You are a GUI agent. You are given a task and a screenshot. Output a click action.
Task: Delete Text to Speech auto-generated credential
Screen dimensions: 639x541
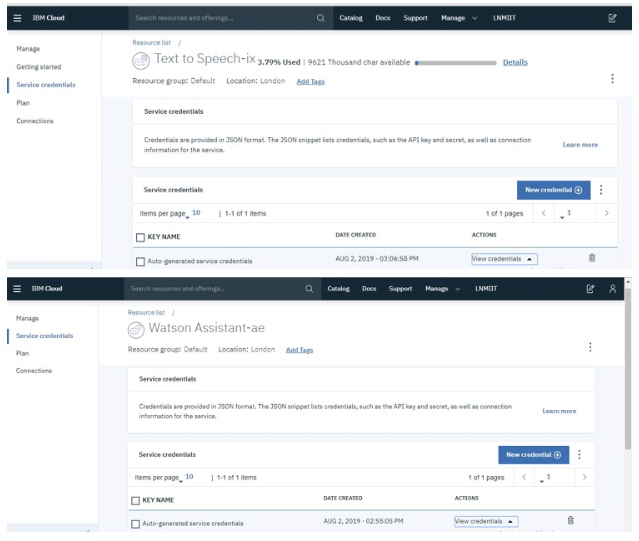tap(591, 258)
